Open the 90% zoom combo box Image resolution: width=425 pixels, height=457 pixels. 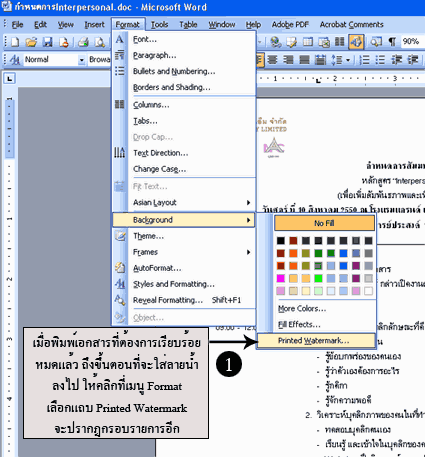[x=412, y=41]
